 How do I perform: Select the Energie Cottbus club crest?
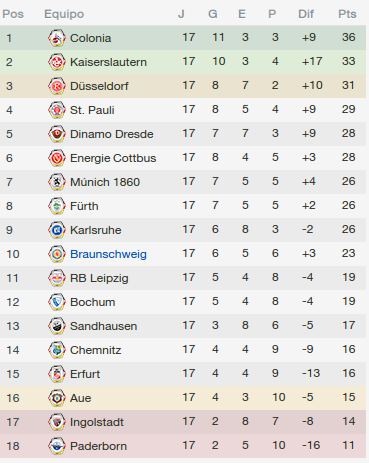coord(57,158)
